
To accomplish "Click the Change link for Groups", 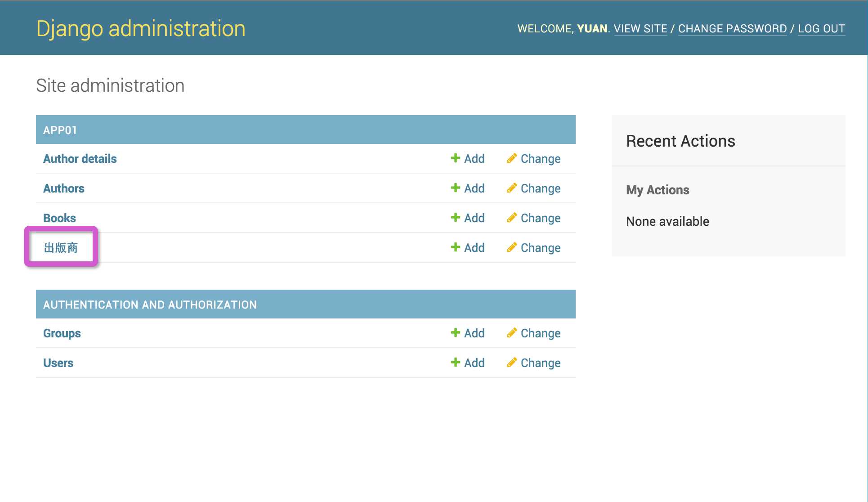I will point(541,333).
